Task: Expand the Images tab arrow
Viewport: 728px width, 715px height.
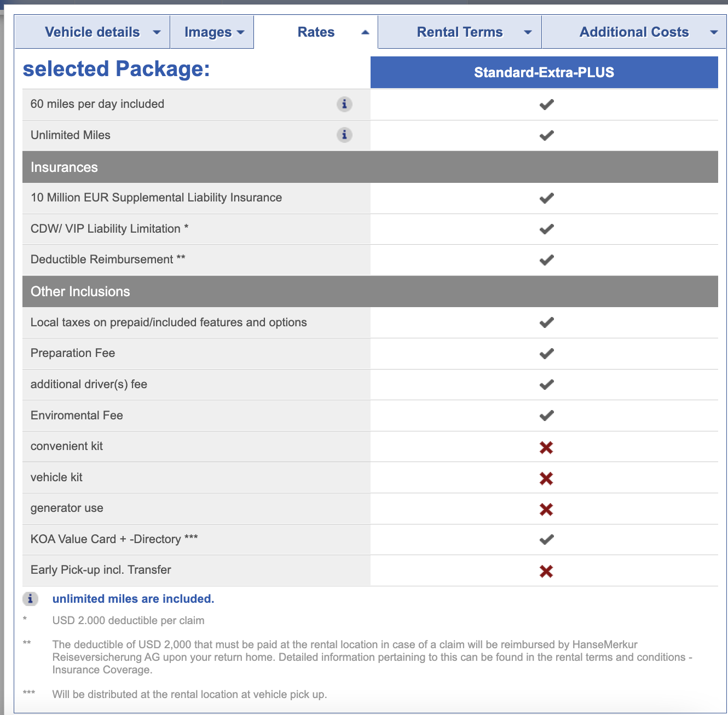Action: [241, 32]
